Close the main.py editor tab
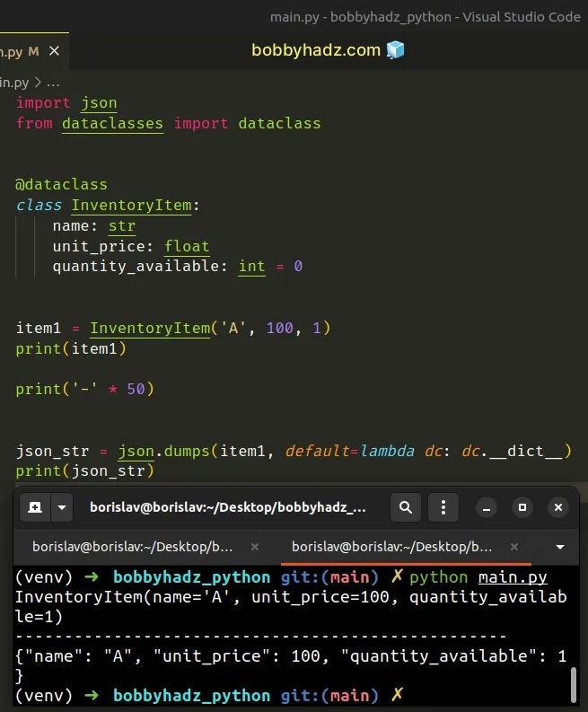 tap(54, 51)
